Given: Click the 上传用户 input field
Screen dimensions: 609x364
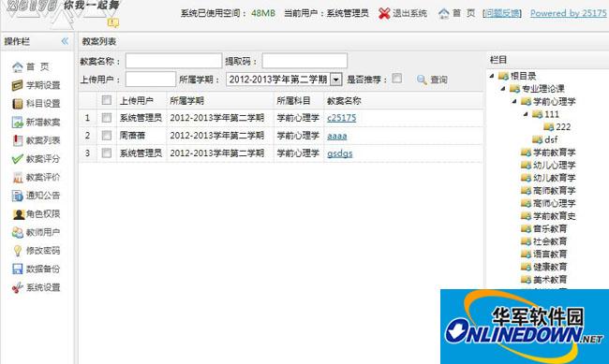Looking at the screenshot, I should [x=150, y=80].
